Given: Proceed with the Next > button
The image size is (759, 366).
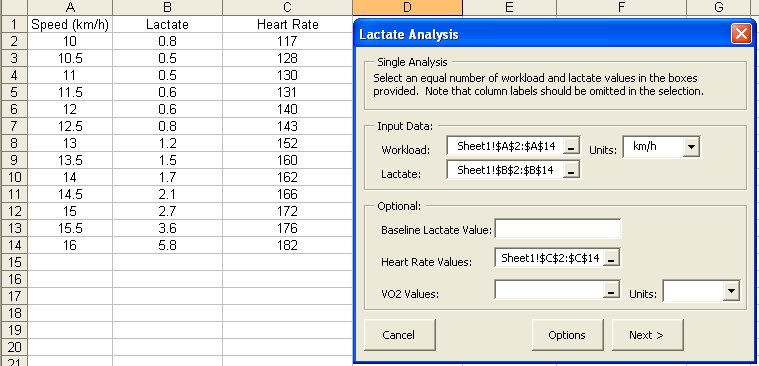Looking at the screenshot, I should click(647, 335).
